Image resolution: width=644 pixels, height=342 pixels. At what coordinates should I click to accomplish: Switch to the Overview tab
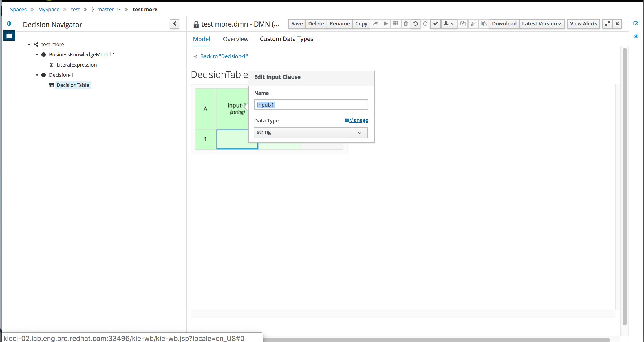(235, 39)
